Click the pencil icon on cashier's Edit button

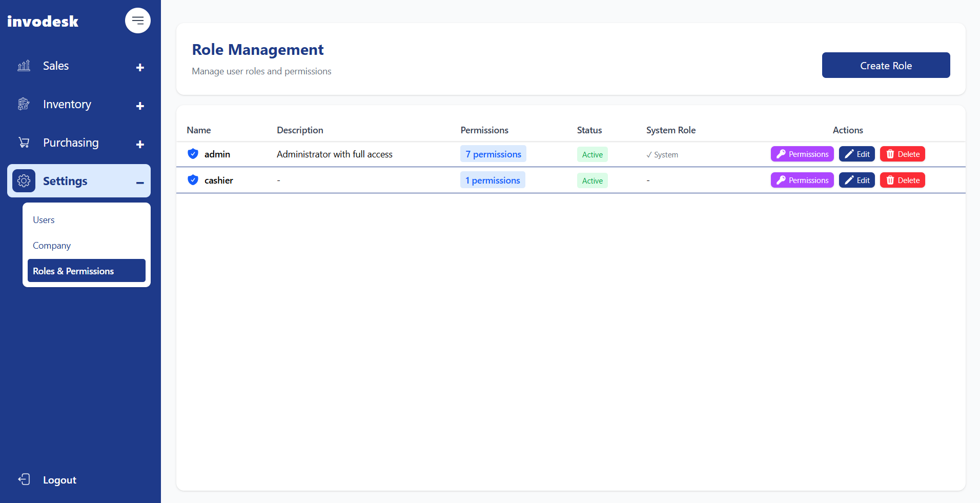(848, 180)
